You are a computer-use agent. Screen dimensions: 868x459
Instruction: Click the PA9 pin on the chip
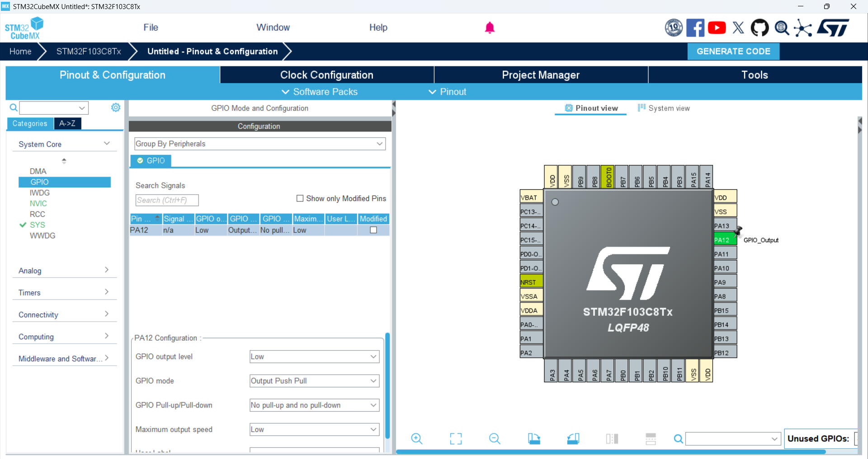point(725,282)
